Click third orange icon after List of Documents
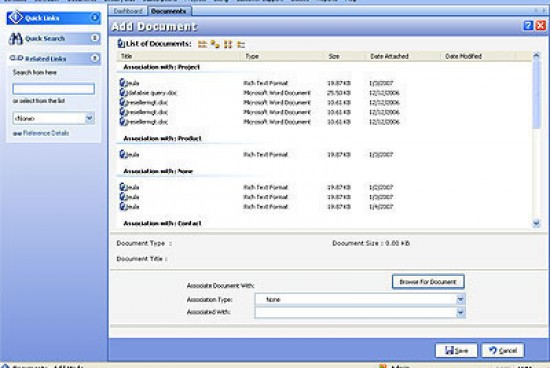The image size is (550, 368). [228, 44]
